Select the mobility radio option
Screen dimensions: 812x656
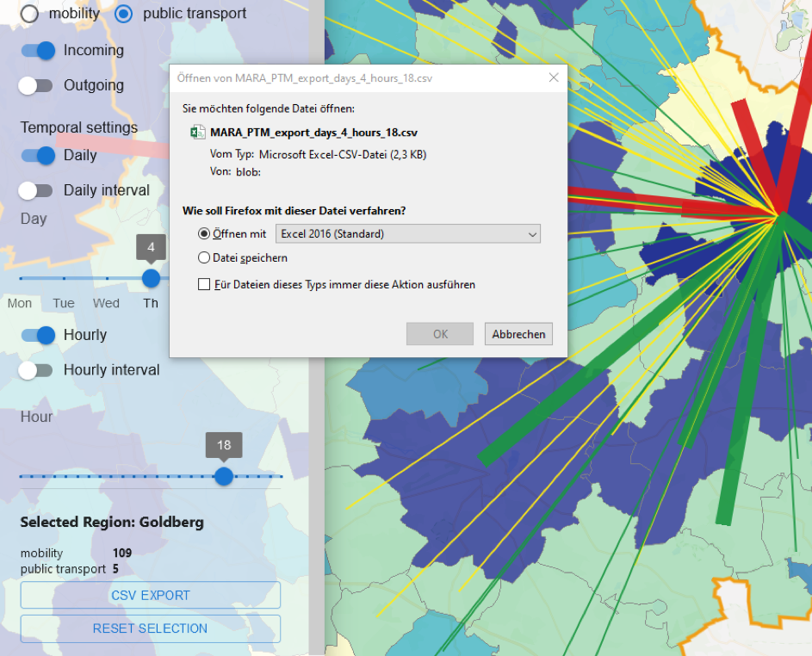click(x=29, y=14)
